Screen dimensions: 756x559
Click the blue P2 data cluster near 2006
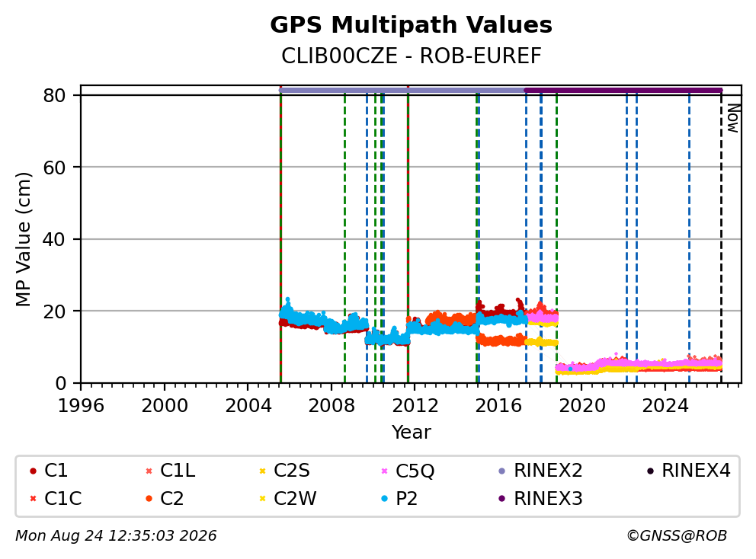pyautogui.click(x=301, y=318)
